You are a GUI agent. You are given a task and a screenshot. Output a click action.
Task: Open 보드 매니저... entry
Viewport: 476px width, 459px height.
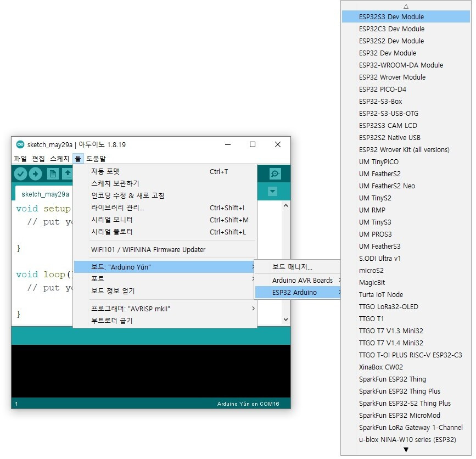click(298, 267)
